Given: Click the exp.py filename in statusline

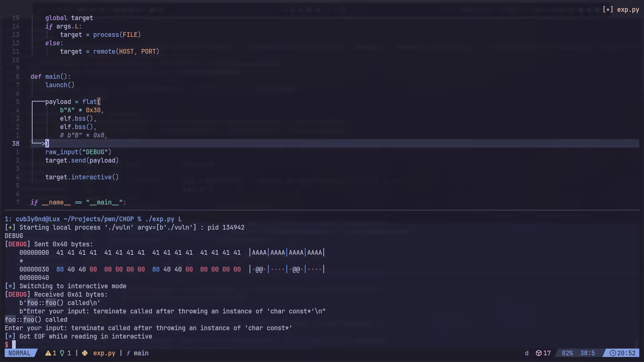Looking at the screenshot, I should pos(104,353).
